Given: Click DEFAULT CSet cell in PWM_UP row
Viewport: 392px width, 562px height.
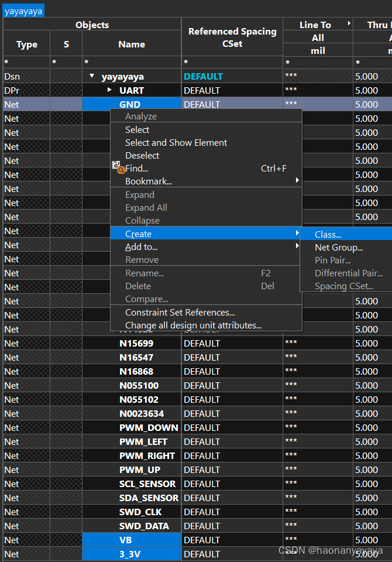Looking at the screenshot, I should pyautogui.click(x=232, y=470).
